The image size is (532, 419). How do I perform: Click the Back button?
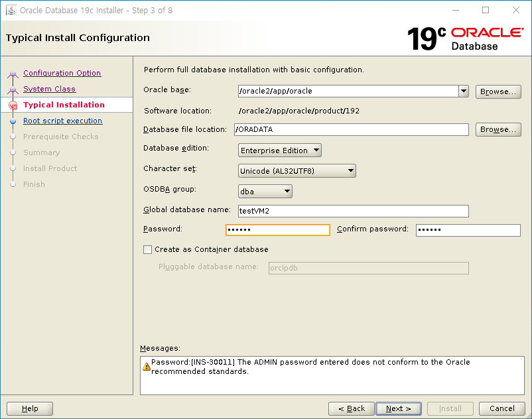352,408
